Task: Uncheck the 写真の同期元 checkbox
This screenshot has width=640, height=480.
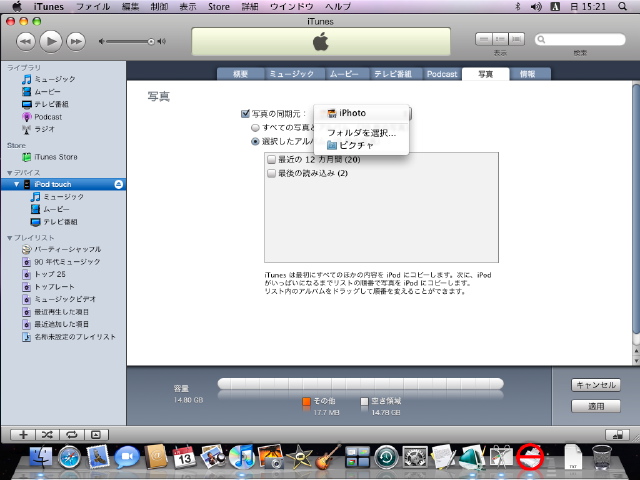Action: coord(245,113)
